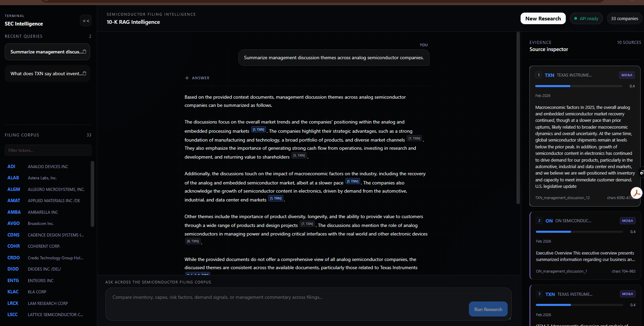Open the [8, TXN] citation chip
This screenshot has height=326, width=644.
click(193, 241)
